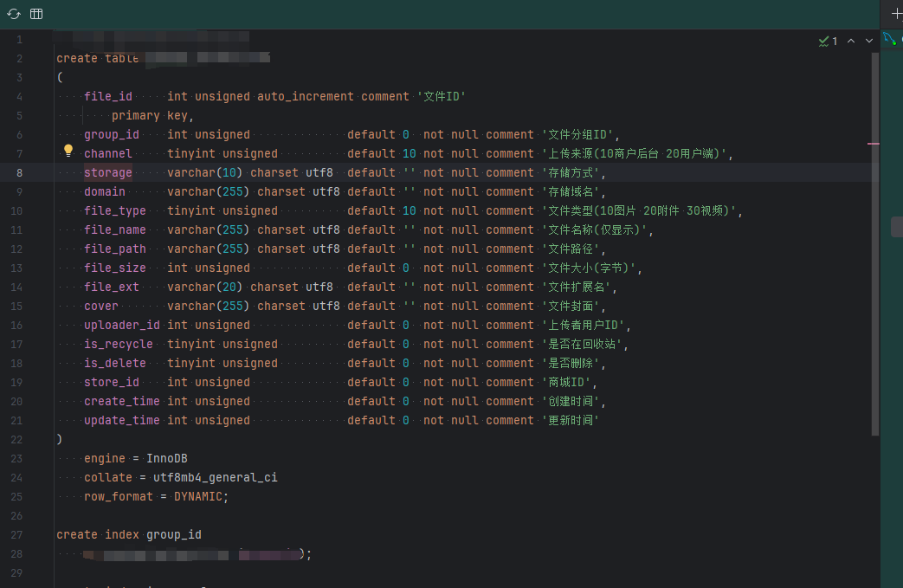
Task: Click the comment '更新时间' string
Action: click(571, 420)
